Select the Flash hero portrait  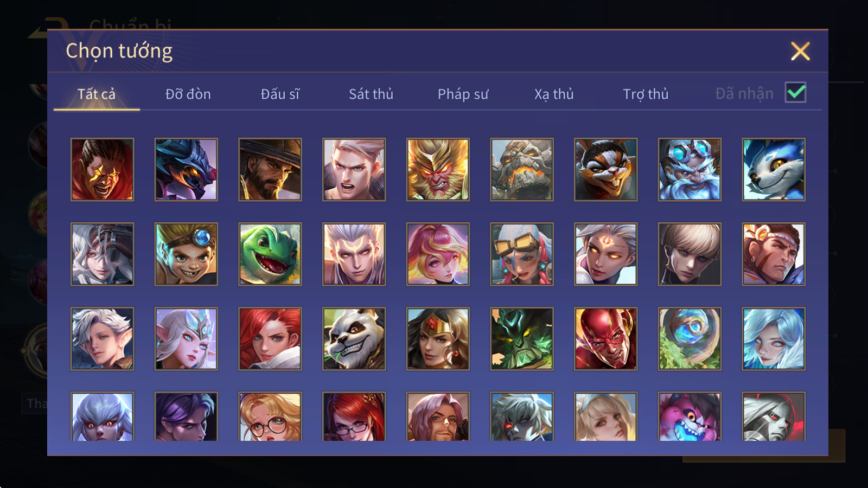[605, 339]
